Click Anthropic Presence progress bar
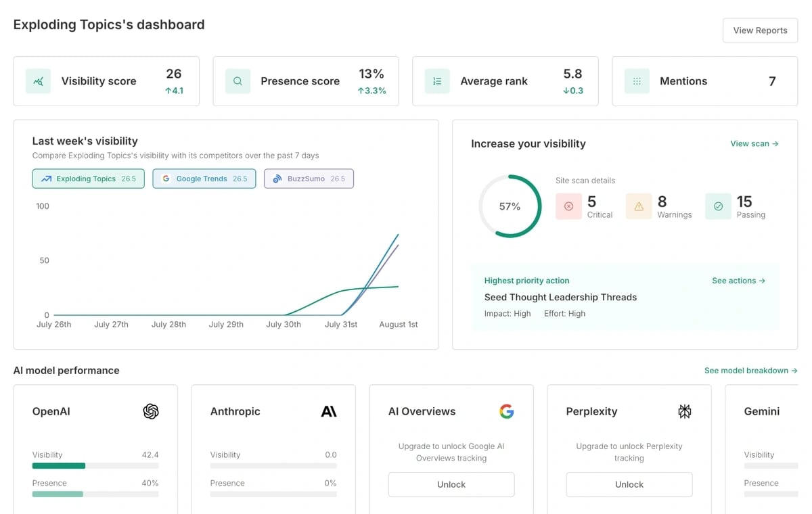The height and width of the screenshot is (514, 812). 273,494
